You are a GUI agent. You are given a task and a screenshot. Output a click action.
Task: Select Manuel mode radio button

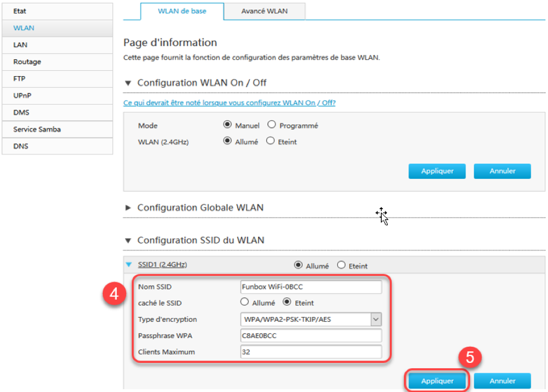(x=228, y=125)
